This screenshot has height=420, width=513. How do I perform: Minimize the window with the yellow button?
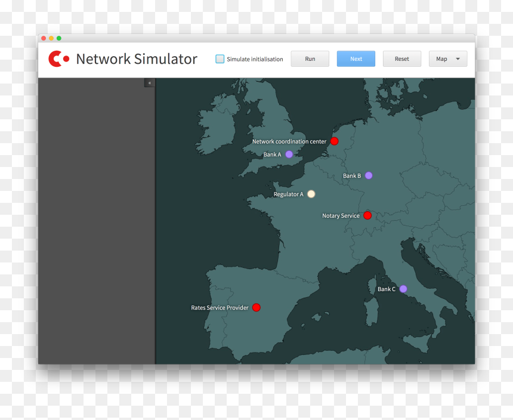51,38
